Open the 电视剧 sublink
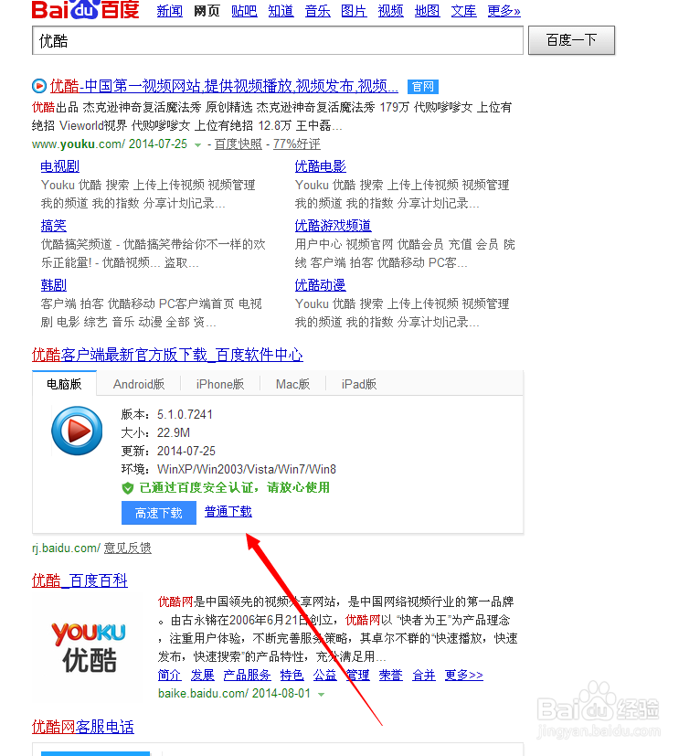The image size is (700, 756). (x=59, y=166)
